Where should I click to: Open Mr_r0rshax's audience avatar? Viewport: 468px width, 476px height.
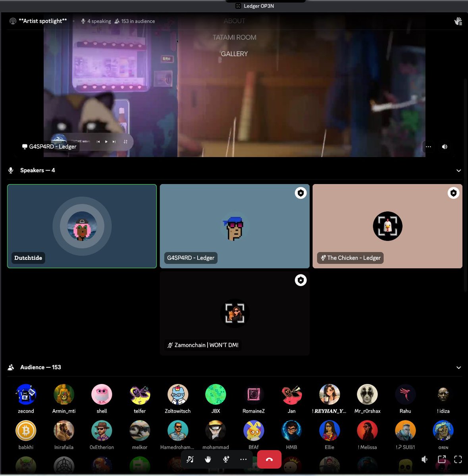point(367,394)
